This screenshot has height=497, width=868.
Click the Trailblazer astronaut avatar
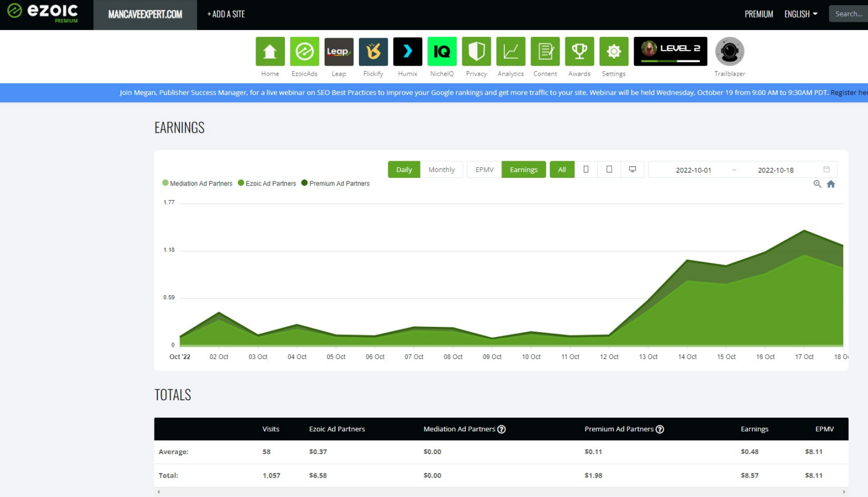tap(730, 52)
